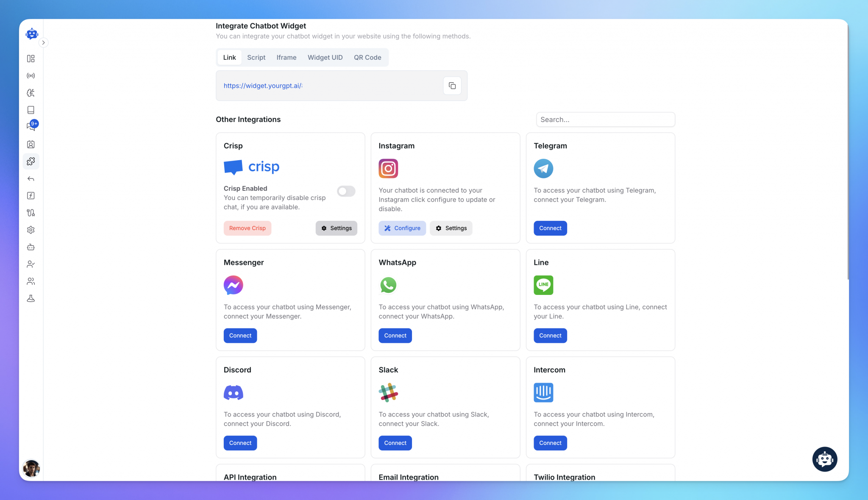Open the QR Code tab

pos(367,57)
